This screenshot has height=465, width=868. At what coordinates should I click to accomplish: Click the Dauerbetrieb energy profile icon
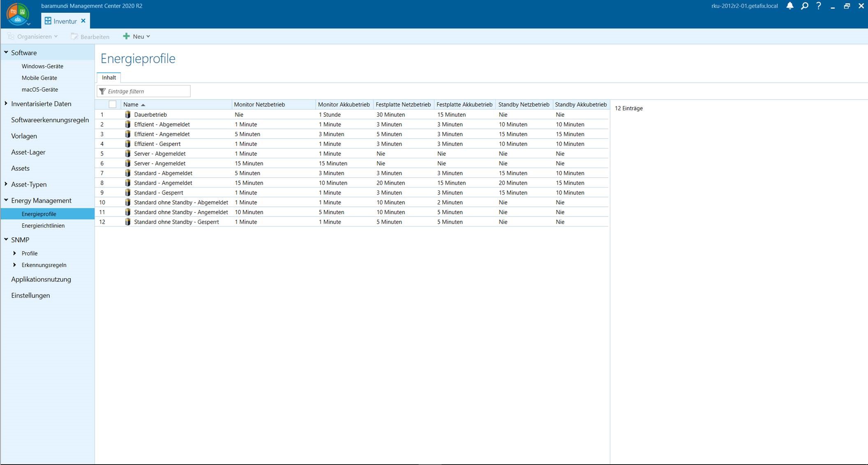coord(127,114)
